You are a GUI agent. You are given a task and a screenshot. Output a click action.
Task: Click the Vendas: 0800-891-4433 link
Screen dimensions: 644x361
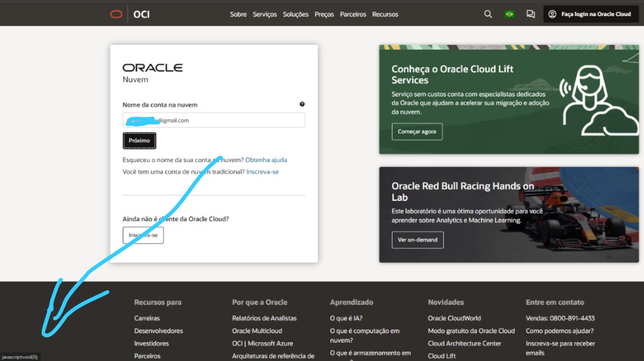pos(560,318)
